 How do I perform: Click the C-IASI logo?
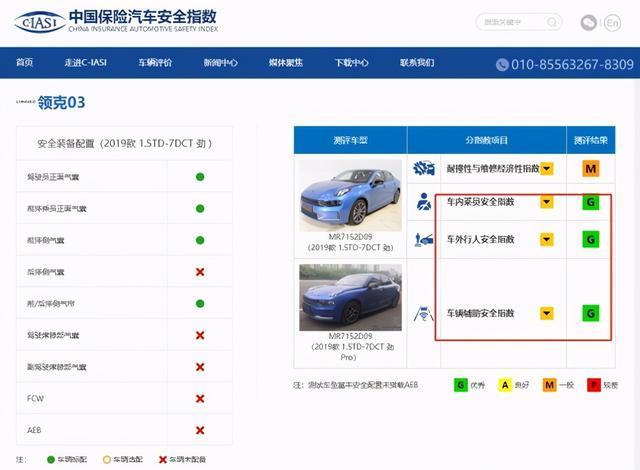click(x=40, y=22)
